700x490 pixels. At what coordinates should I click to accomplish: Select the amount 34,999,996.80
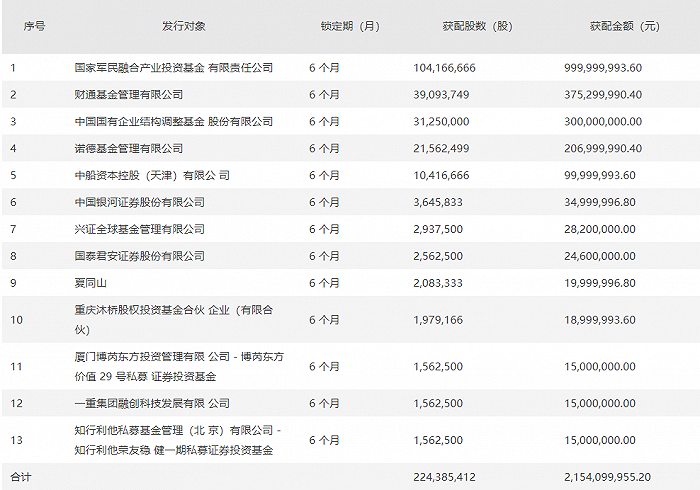click(600, 202)
